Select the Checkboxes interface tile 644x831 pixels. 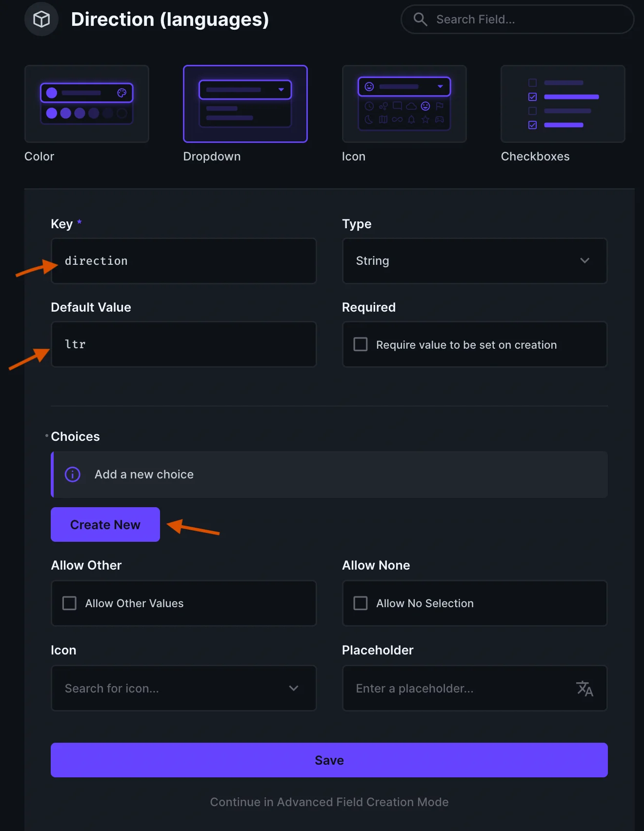563,104
